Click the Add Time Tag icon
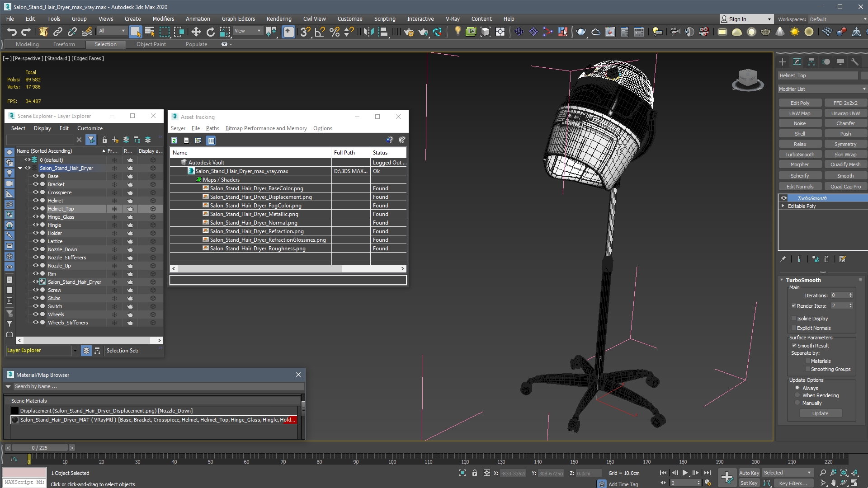 click(602, 484)
